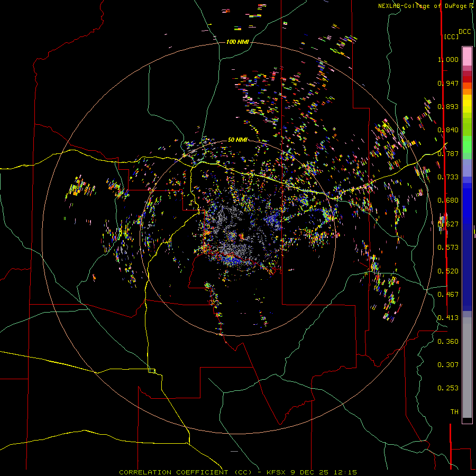The height and width of the screenshot is (476, 476).
Task: Click the "100 NMI" range ring label
Action: (x=237, y=42)
